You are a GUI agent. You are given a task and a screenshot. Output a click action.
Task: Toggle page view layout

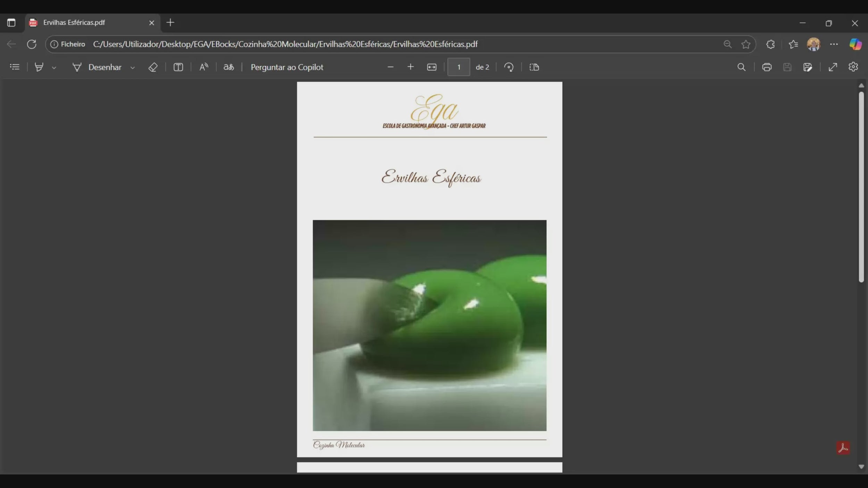pos(534,67)
